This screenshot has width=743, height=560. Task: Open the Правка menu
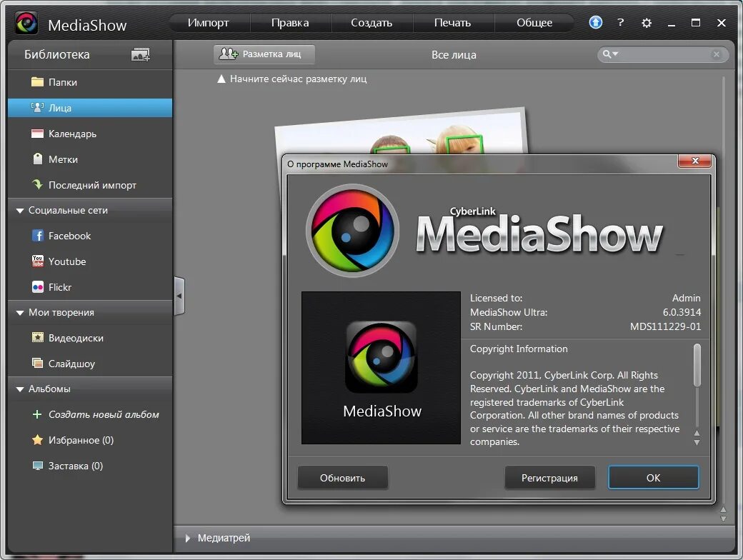tap(290, 23)
